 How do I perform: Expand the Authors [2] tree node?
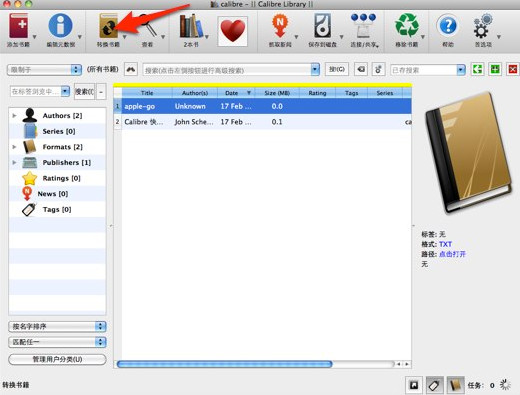click(14, 116)
